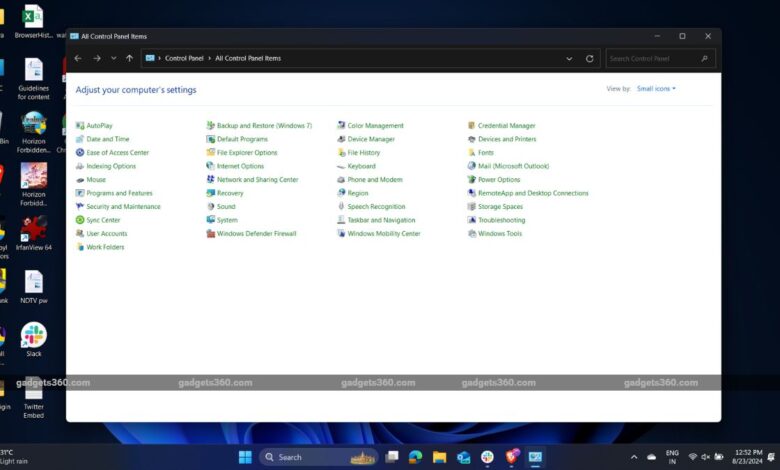
Task: Open Default Programs link
Action: pos(242,139)
